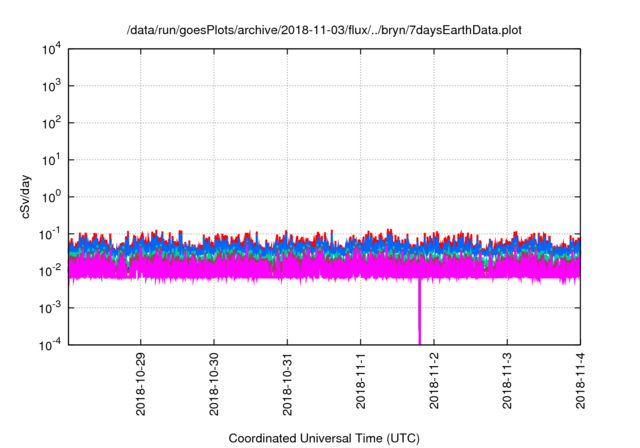Click the 2018-10-29 date tick label

coord(141,384)
